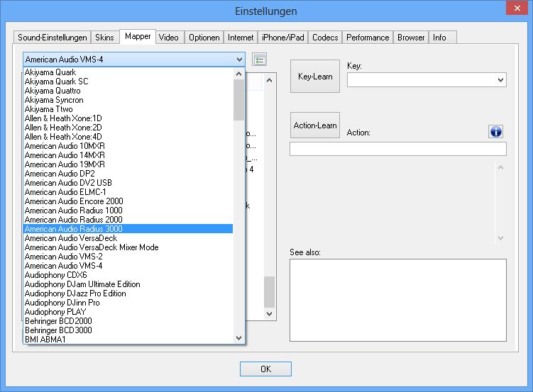This screenshot has height=392, width=533.
Task: Click inside the See also box
Action: pyautogui.click(x=398, y=301)
